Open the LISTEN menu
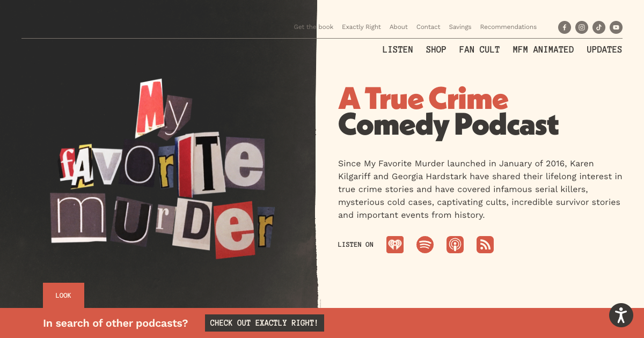 398,49
